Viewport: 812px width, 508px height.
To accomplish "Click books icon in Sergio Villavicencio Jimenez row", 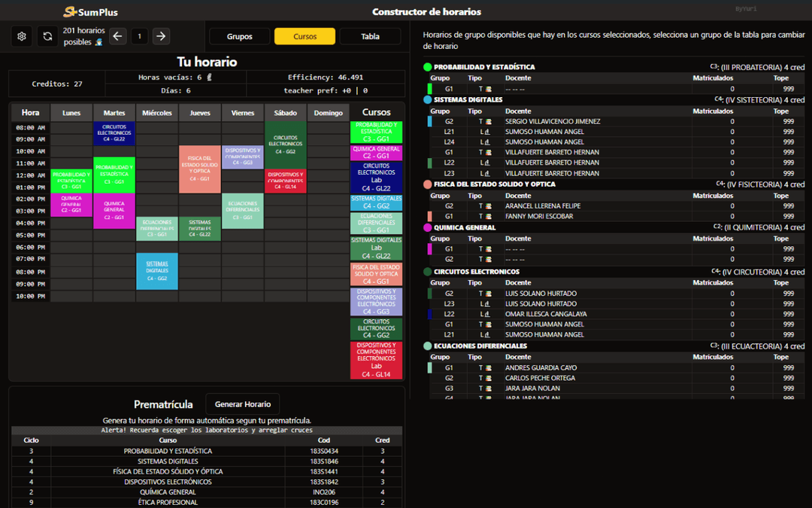I will (x=488, y=121).
